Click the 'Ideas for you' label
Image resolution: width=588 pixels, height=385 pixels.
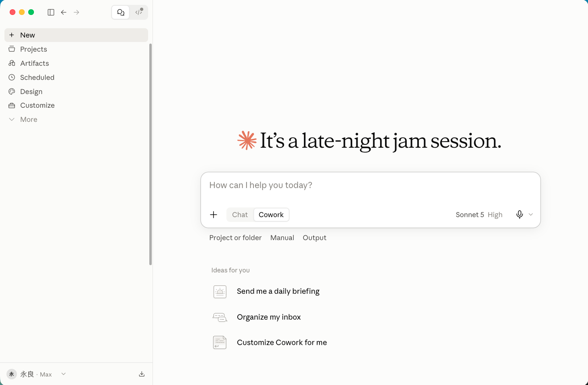pos(230,270)
